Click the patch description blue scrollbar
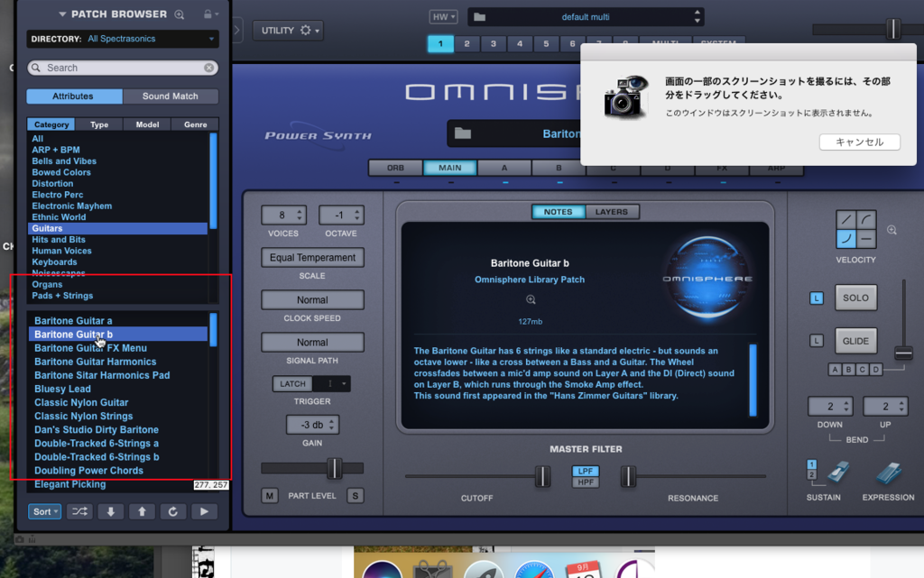The image size is (924, 578). pyautogui.click(x=753, y=380)
